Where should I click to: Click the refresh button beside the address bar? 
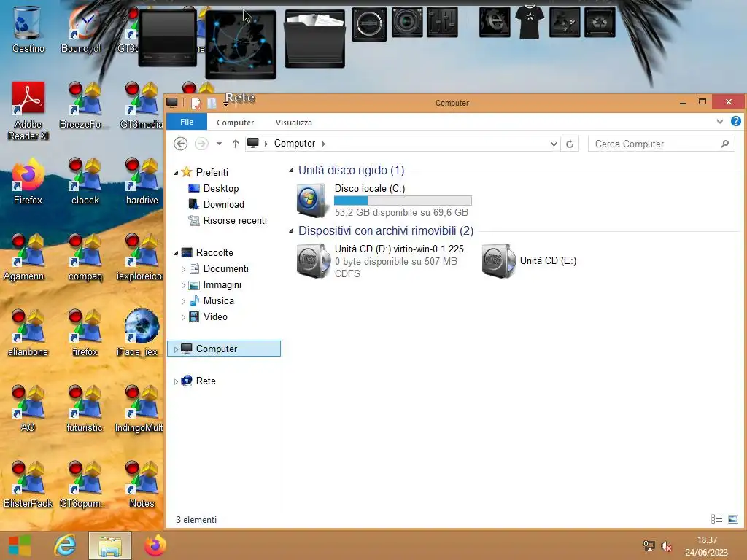570,144
